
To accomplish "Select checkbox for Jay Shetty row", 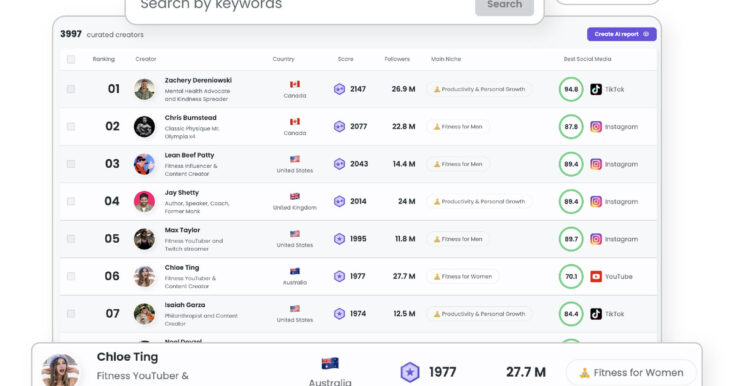I will tap(71, 201).
